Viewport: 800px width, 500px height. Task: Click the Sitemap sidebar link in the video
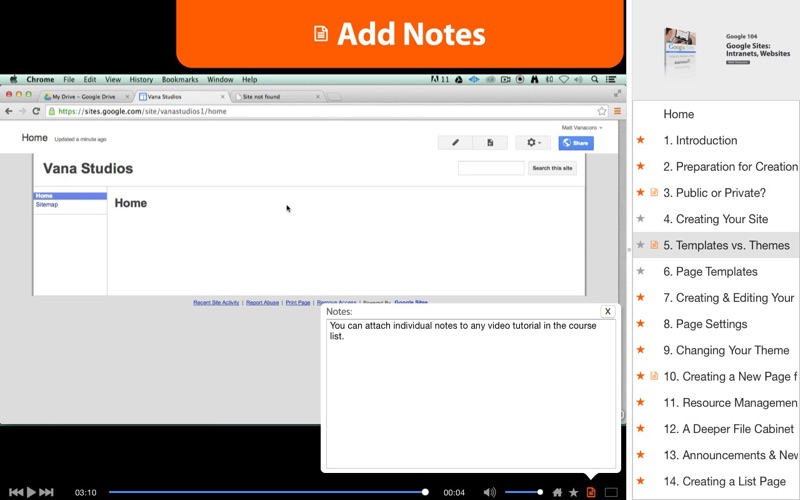[47, 205]
